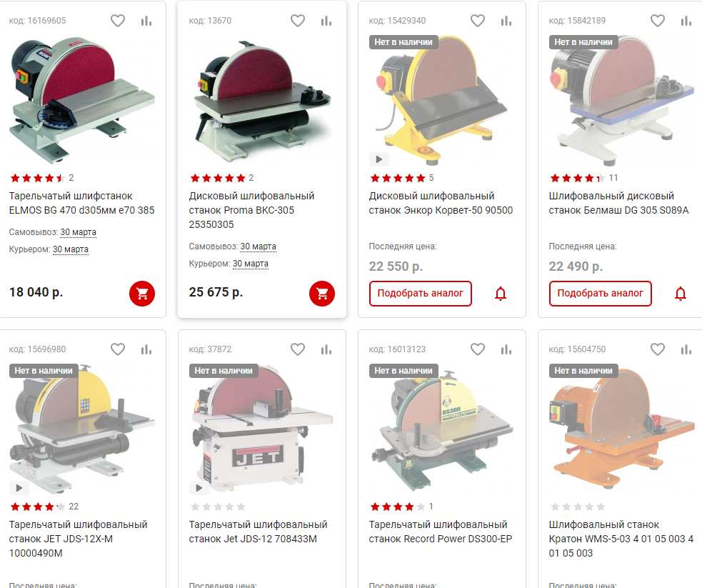The height and width of the screenshot is (588, 702).
Task: Open courier date 30 марта for Proma
Action: point(251,264)
